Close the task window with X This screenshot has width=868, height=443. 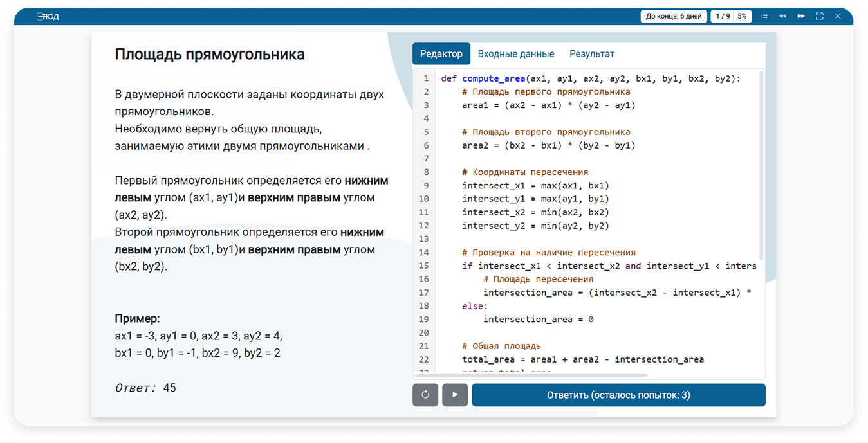[x=838, y=16]
